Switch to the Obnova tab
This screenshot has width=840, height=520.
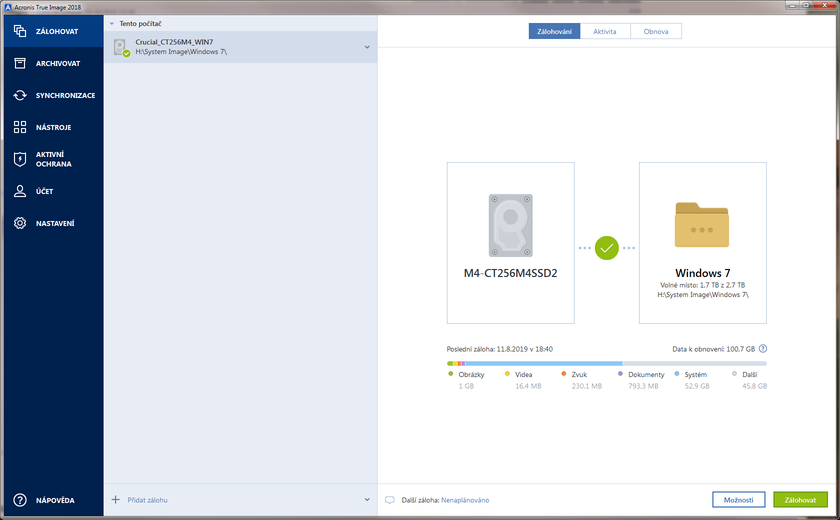point(656,32)
